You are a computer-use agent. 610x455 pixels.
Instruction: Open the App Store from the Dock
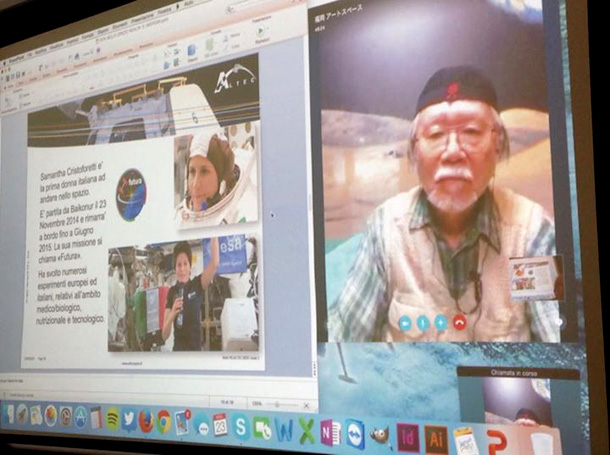[x=81, y=417]
